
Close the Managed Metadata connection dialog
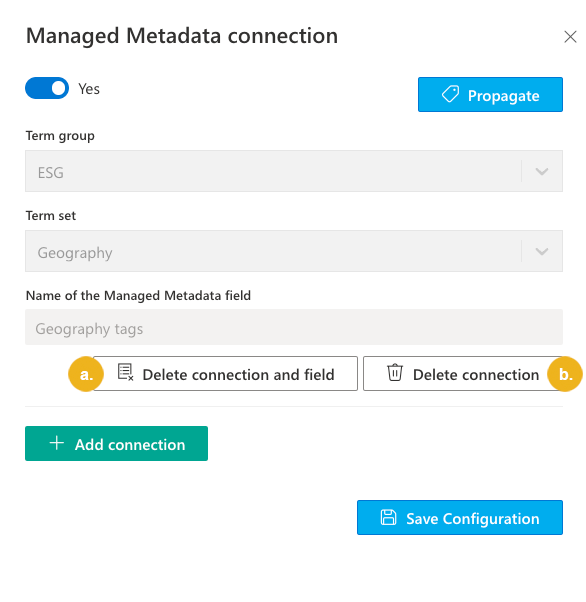tap(570, 37)
